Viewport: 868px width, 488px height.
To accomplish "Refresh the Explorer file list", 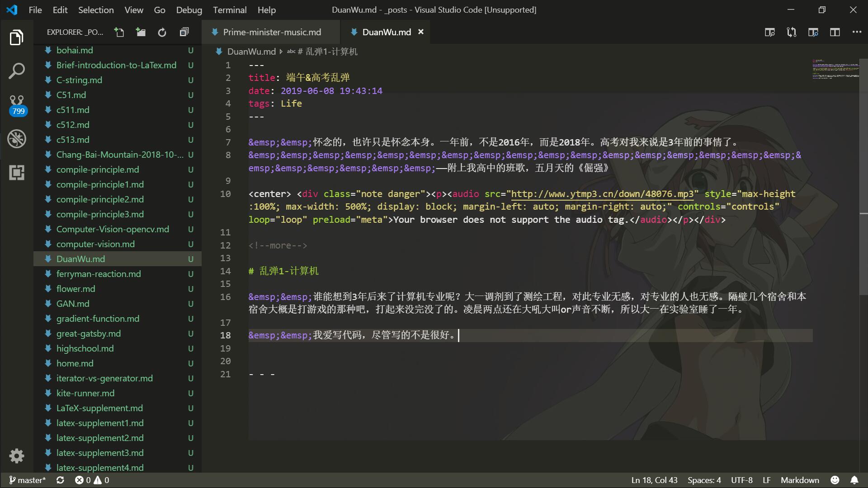I will 162,32.
